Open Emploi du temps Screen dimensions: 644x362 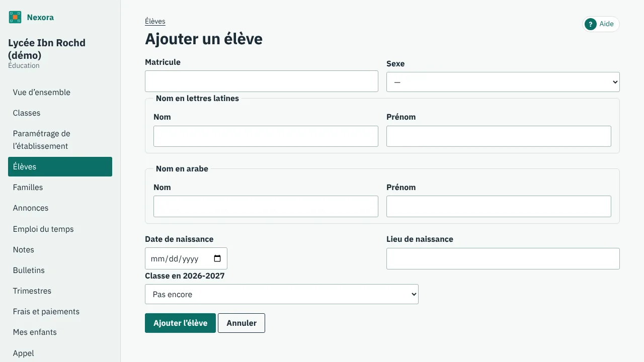[x=60, y=229]
